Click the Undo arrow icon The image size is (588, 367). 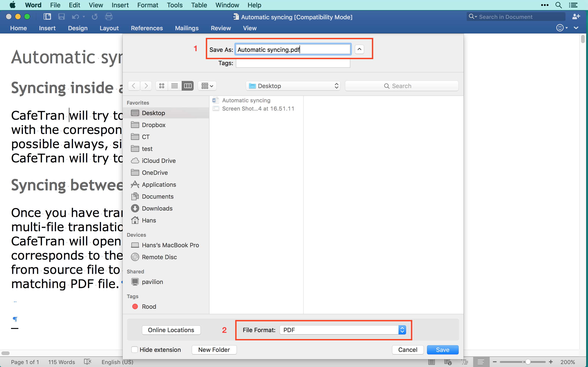(x=75, y=17)
